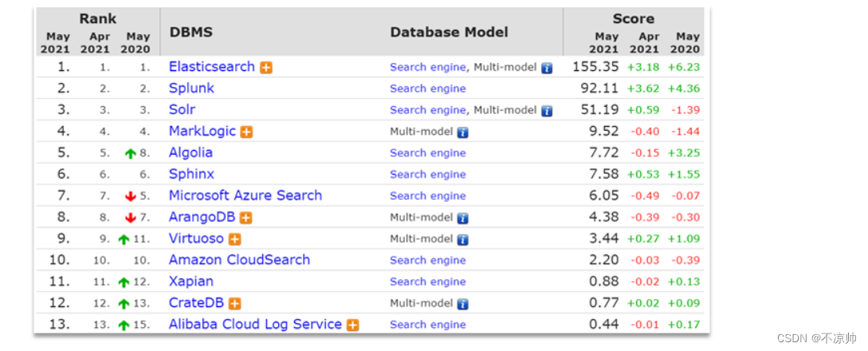Click the Multi-model info icon in CrateDB row

point(463,304)
